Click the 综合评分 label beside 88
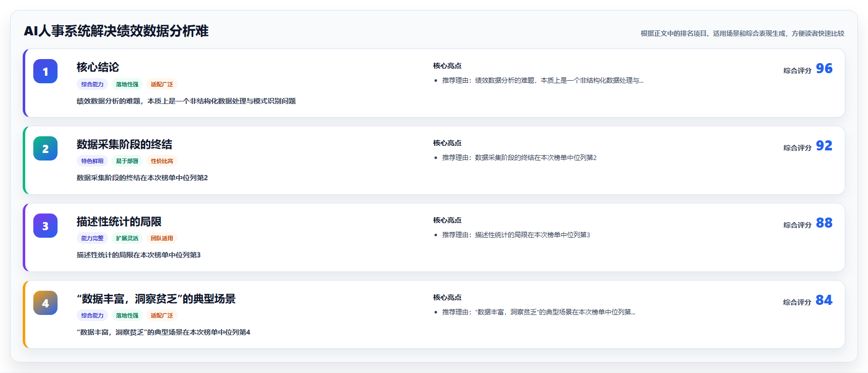This screenshot has height=373, width=868. coord(797,225)
